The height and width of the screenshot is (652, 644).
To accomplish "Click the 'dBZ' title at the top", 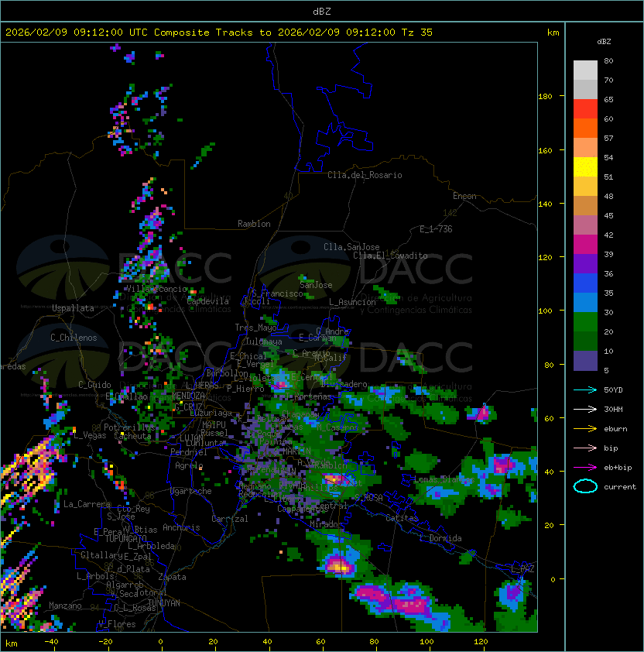I will tap(322, 11).
